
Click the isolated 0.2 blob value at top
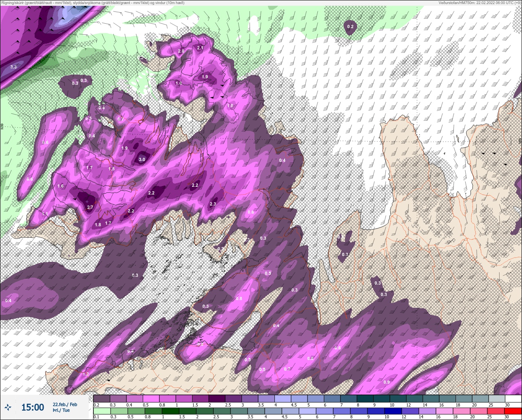coord(350,27)
